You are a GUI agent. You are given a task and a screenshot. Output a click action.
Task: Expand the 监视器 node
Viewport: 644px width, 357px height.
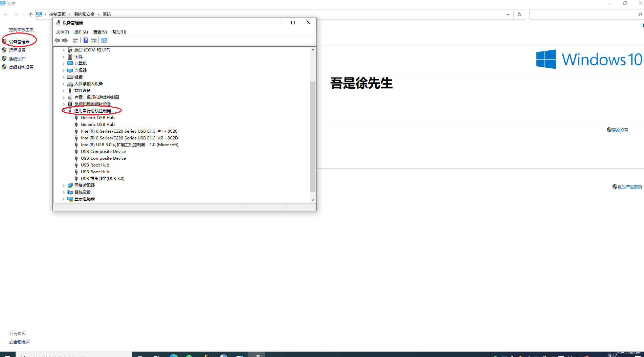point(63,70)
